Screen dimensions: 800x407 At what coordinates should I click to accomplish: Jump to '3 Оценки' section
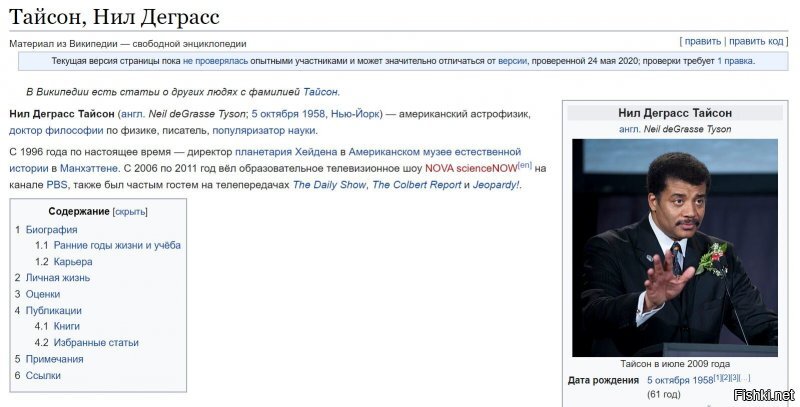37,294
